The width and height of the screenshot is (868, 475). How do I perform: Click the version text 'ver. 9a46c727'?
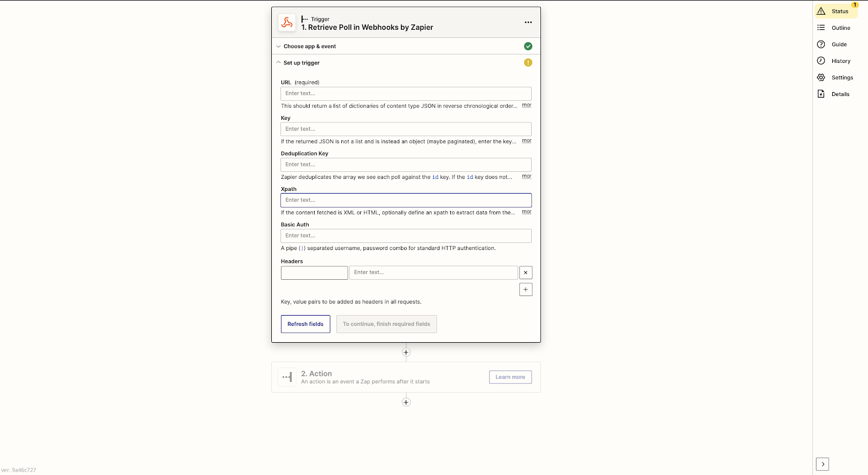click(18, 470)
